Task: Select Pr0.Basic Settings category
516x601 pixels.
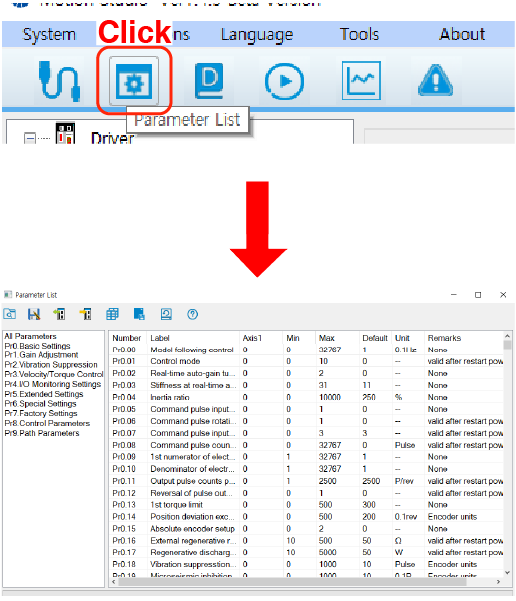Action: pos(37,346)
